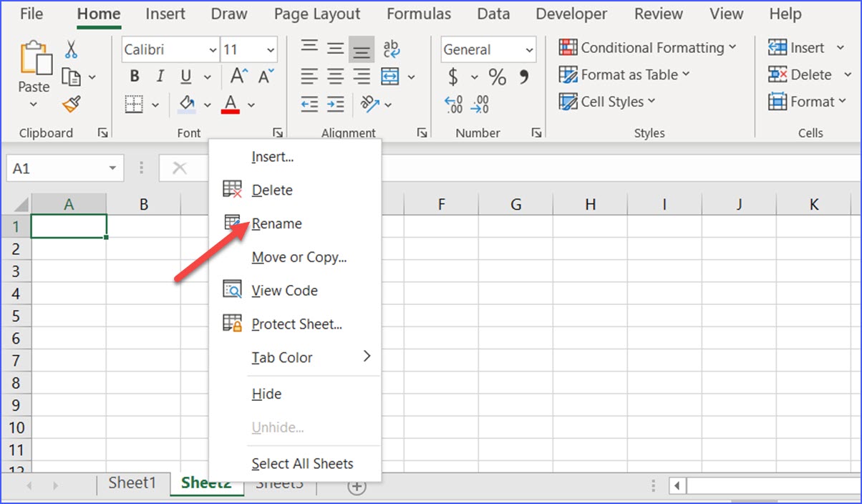Click the Insert cells button
This screenshot has width=862, height=504.
[x=796, y=48]
